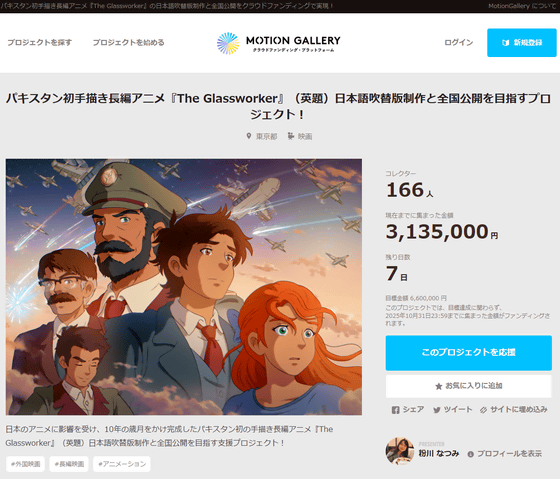The image size is (560, 479).
Task: Click the Twitter bird tweet icon
Action: pyautogui.click(x=436, y=410)
